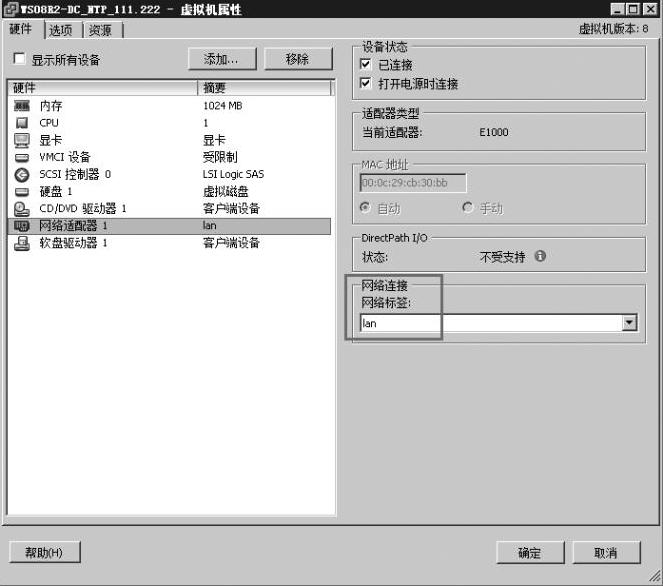Image resolution: width=663 pixels, height=586 pixels.
Task: Switch to the 资源 tab
Action: click(101, 30)
